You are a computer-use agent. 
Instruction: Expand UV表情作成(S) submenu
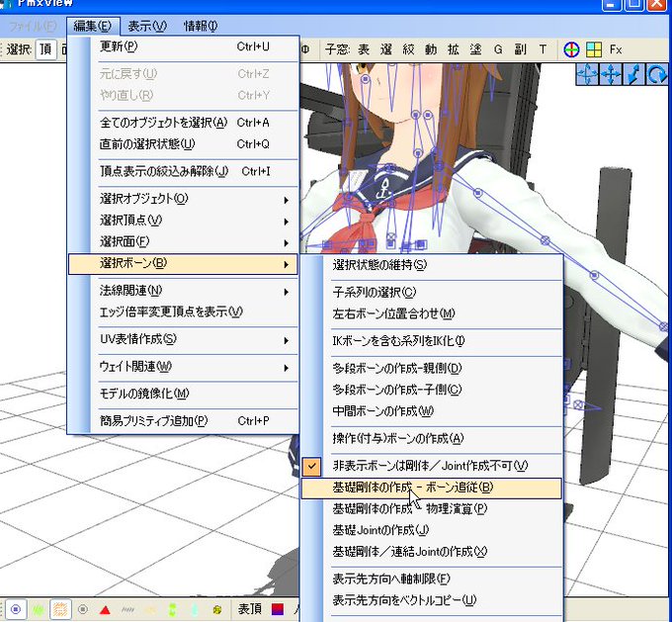tap(184, 340)
